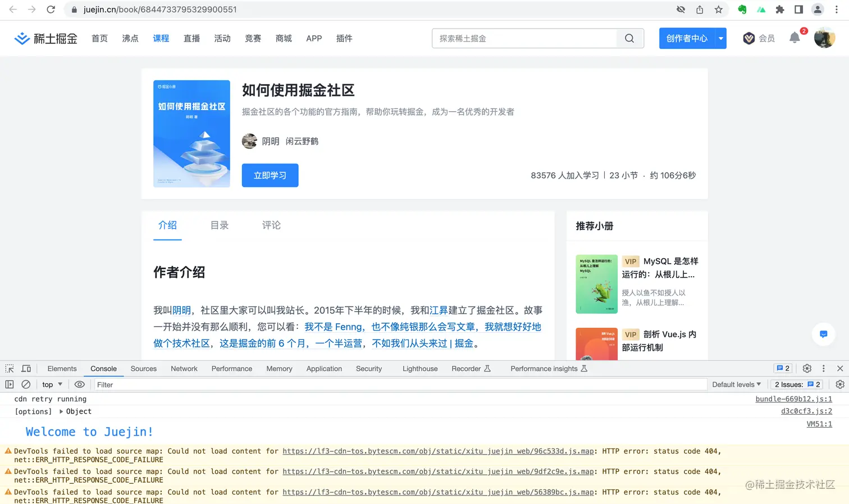The image size is (849, 504).
Task: Click the 创作者中心 button
Action: click(687, 38)
